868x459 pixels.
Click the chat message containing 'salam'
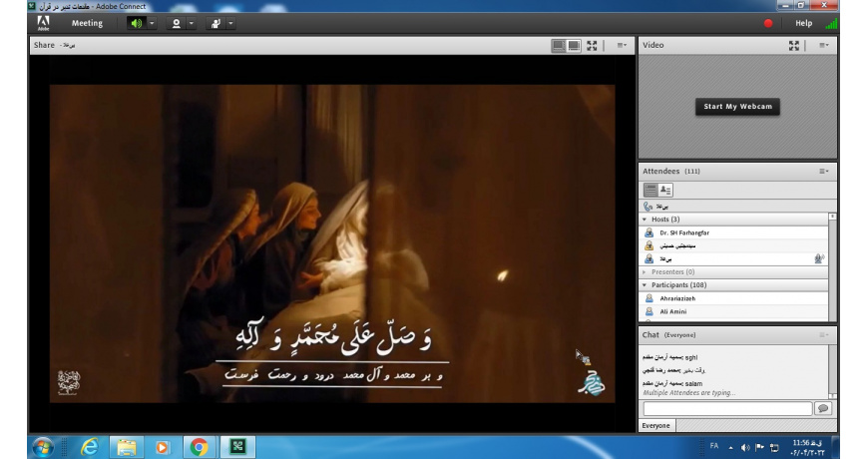click(x=672, y=383)
